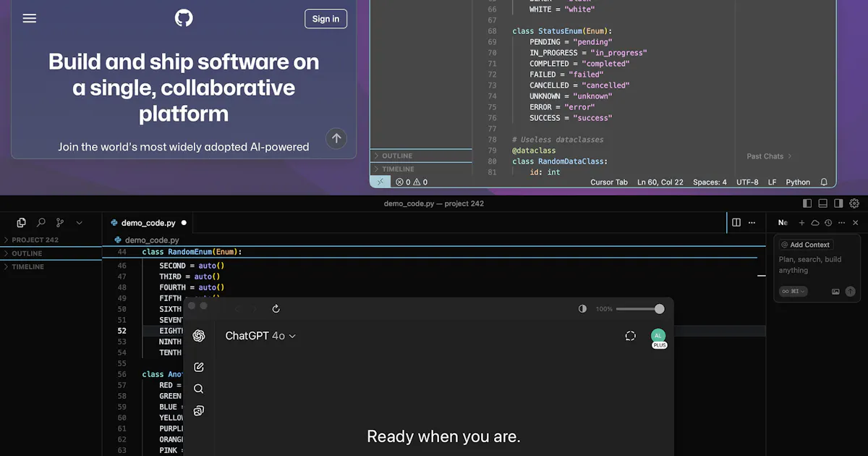Toggle the primary left sidebar layout button
Screen dimensions: 868x456
[807, 203]
